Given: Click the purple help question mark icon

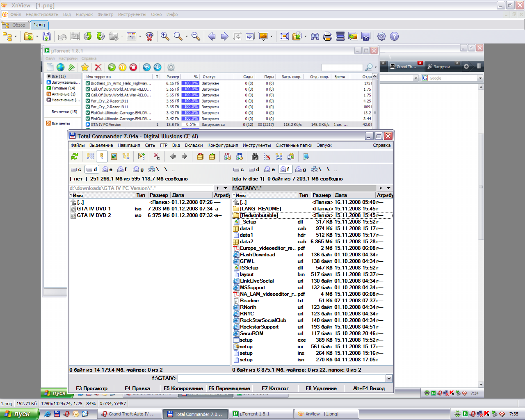Looking at the screenshot, I should [x=394, y=37].
